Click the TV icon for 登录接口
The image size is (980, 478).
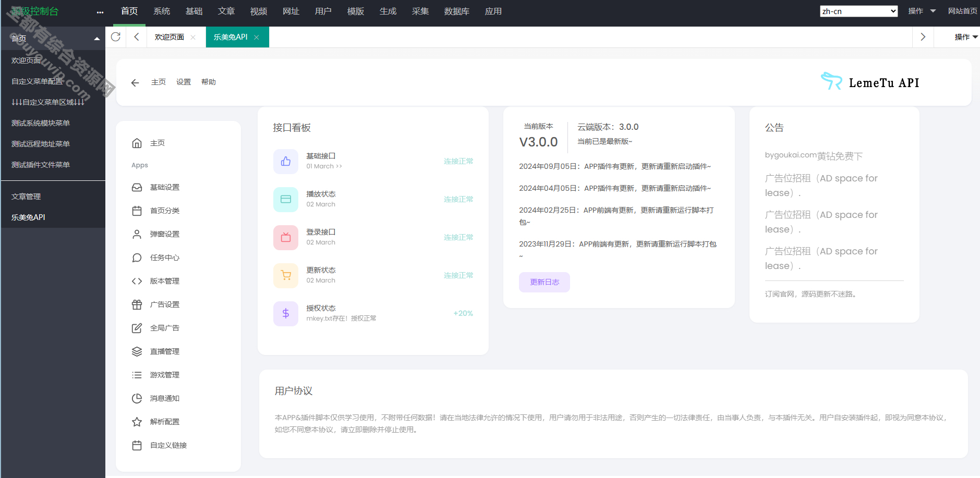(286, 237)
